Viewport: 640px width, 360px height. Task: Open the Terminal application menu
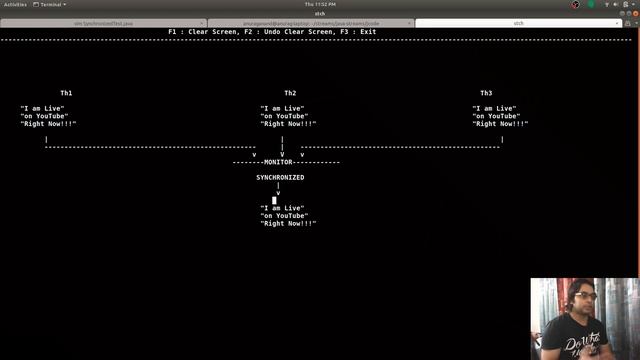pos(49,4)
